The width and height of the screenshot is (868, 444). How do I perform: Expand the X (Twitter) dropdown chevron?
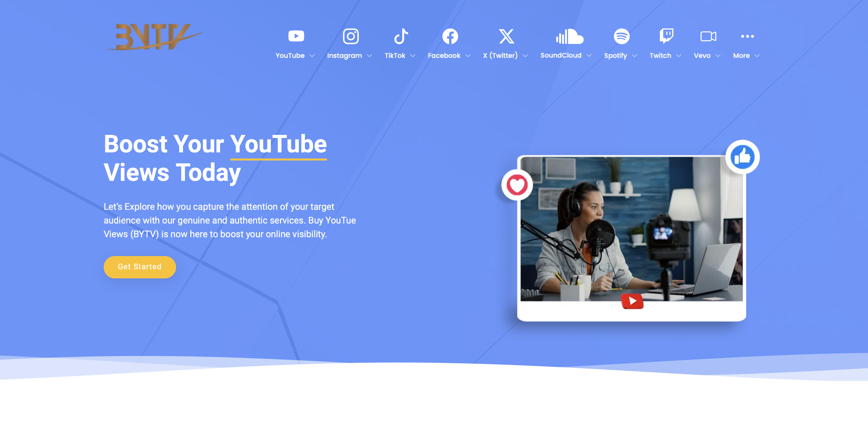tap(525, 56)
